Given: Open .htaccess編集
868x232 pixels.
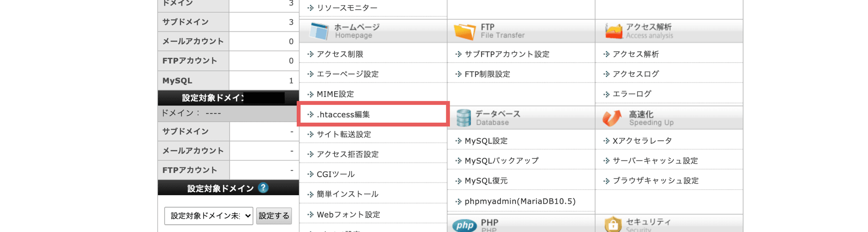Looking at the screenshot, I should tap(343, 115).
